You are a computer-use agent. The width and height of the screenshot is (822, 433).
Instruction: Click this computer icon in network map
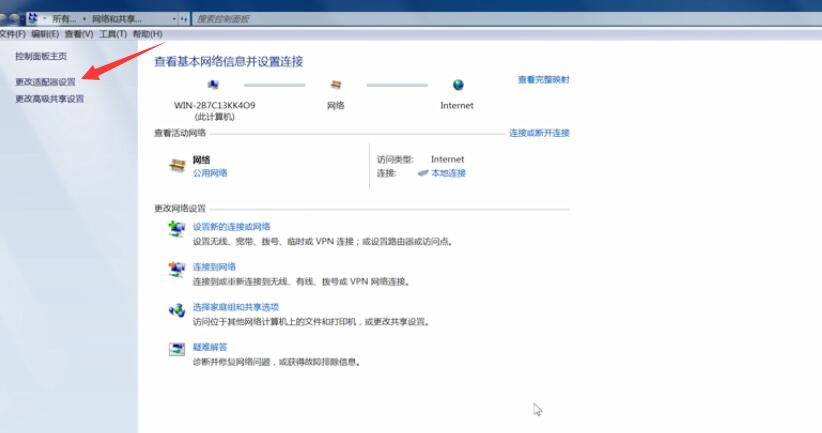coord(213,84)
